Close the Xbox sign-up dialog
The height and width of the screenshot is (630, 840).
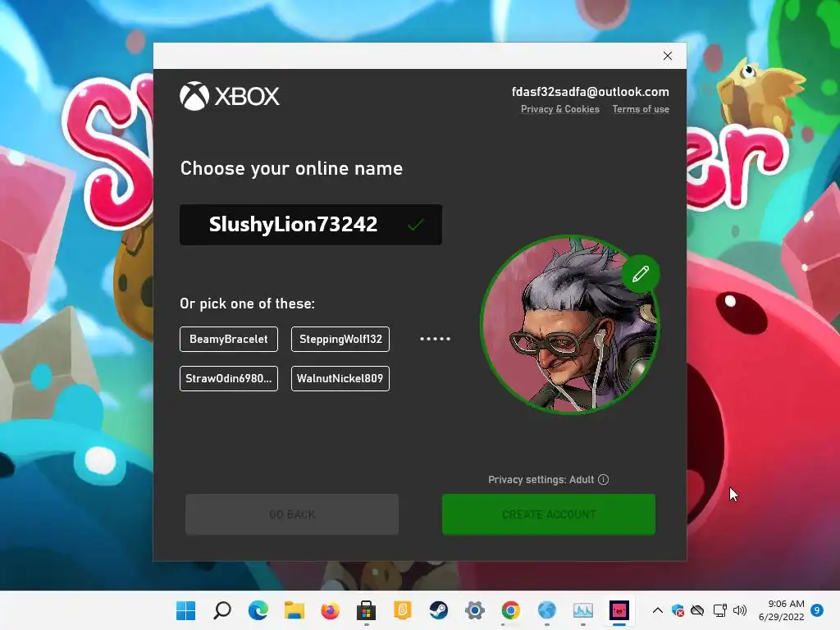coord(668,56)
